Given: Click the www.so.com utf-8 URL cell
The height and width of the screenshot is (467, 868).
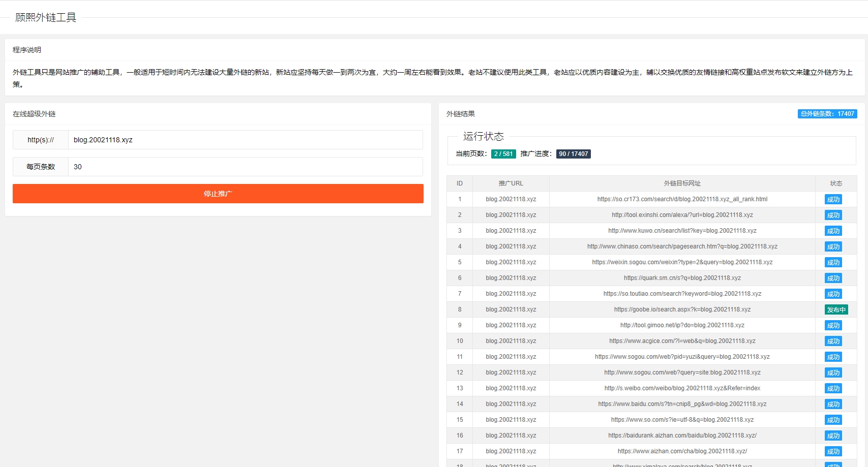Looking at the screenshot, I should pyautogui.click(x=682, y=420).
